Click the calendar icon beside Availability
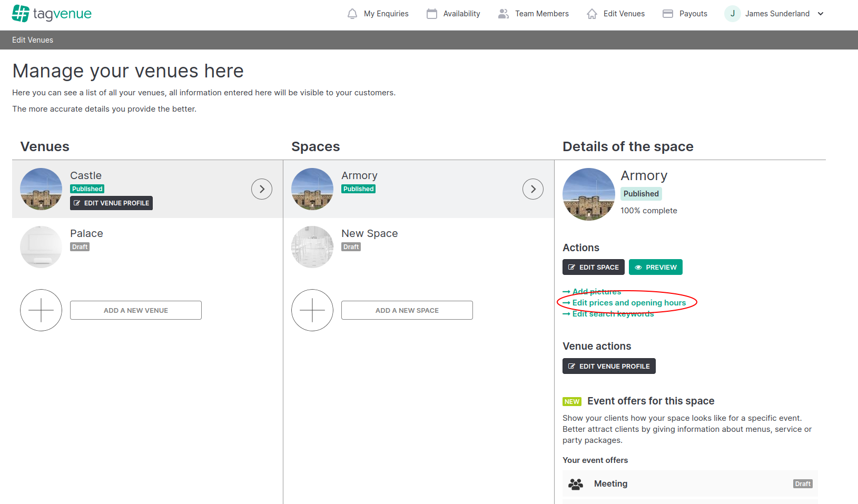 pos(432,14)
